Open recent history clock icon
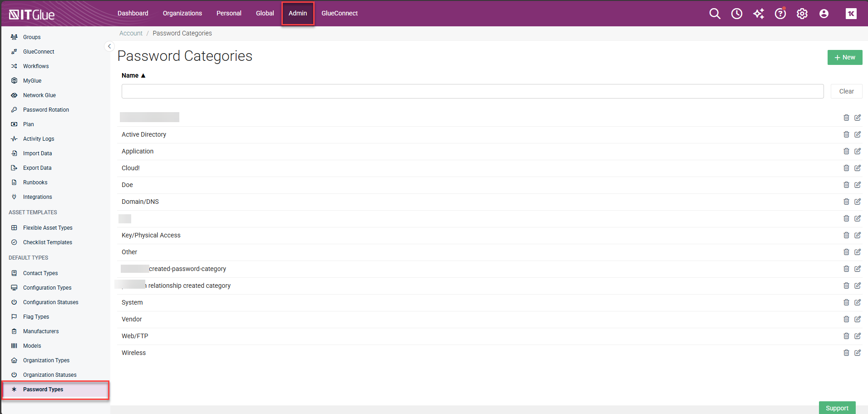The height and width of the screenshot is (414, 868). coord(736,14)
